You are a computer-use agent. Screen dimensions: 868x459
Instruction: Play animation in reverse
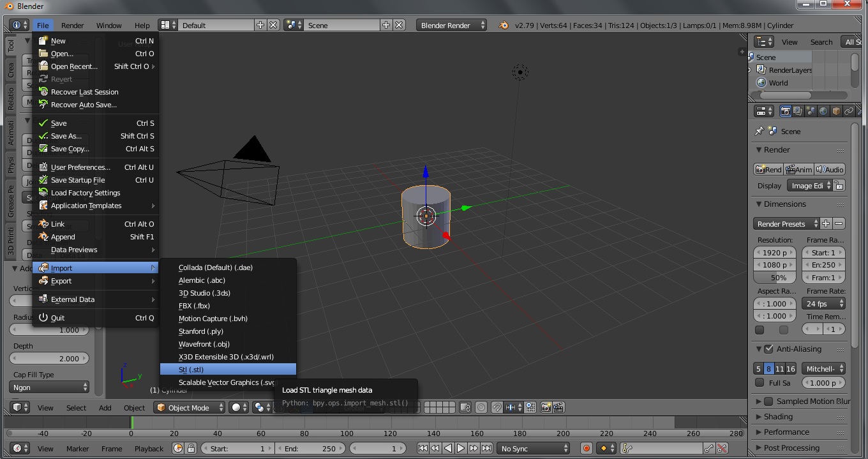(448, 448)
